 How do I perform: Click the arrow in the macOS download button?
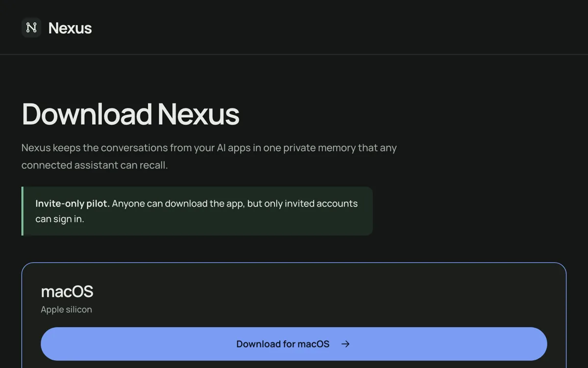point(345,344)
